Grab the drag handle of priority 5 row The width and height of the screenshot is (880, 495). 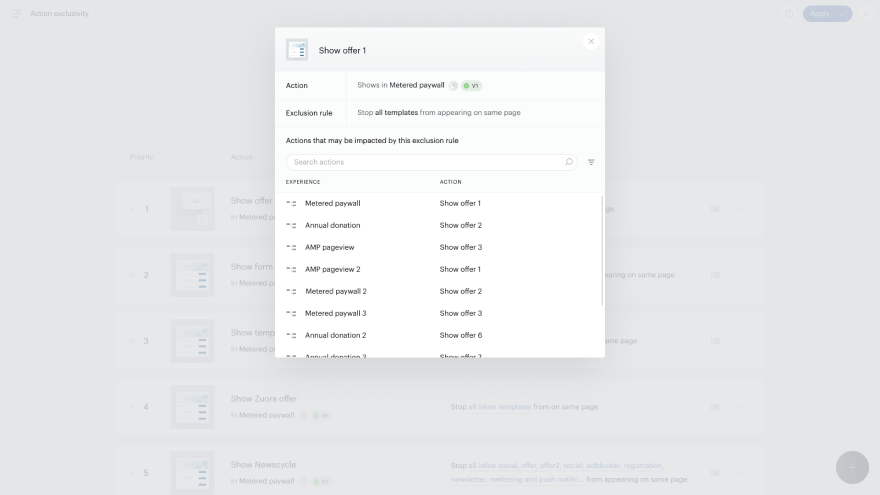[x=132, y=473]
